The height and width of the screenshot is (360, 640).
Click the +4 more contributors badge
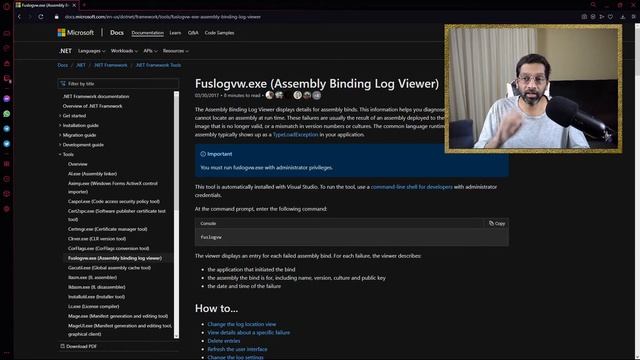317,95
